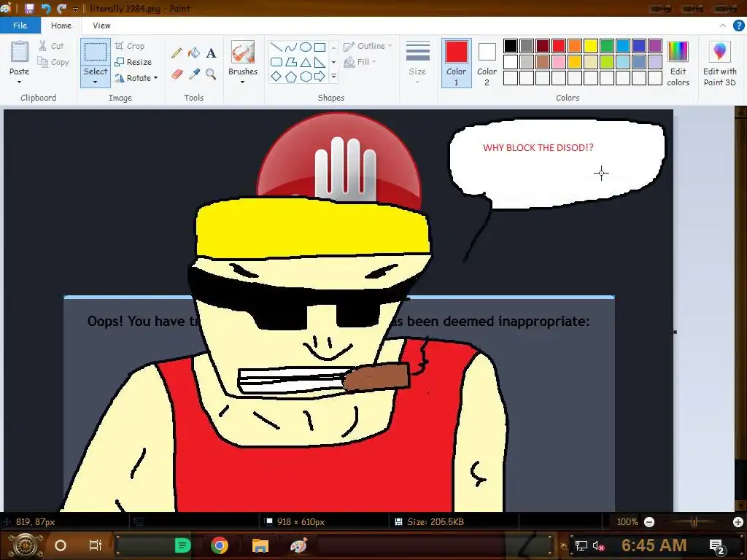Open the Rotate dropdown
The image size is (747, 560).
click(136, 77)
